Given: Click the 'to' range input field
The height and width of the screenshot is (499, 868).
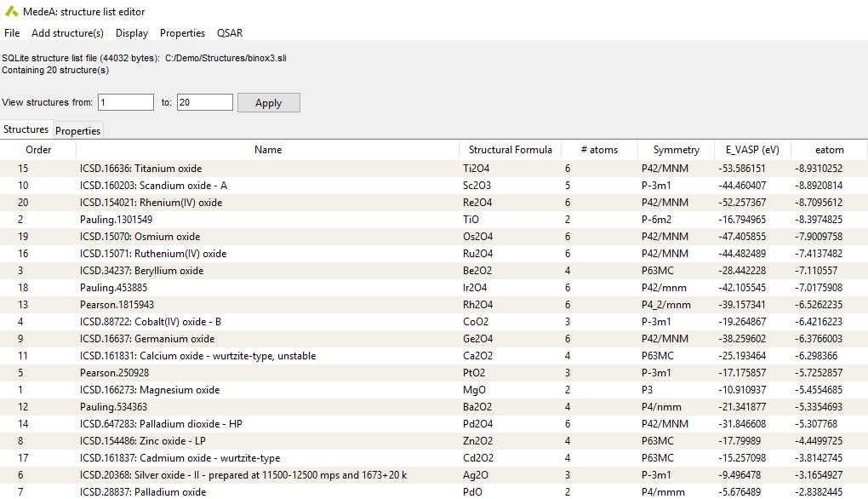Looking at the screenshot, I should (x=205, y=102).
